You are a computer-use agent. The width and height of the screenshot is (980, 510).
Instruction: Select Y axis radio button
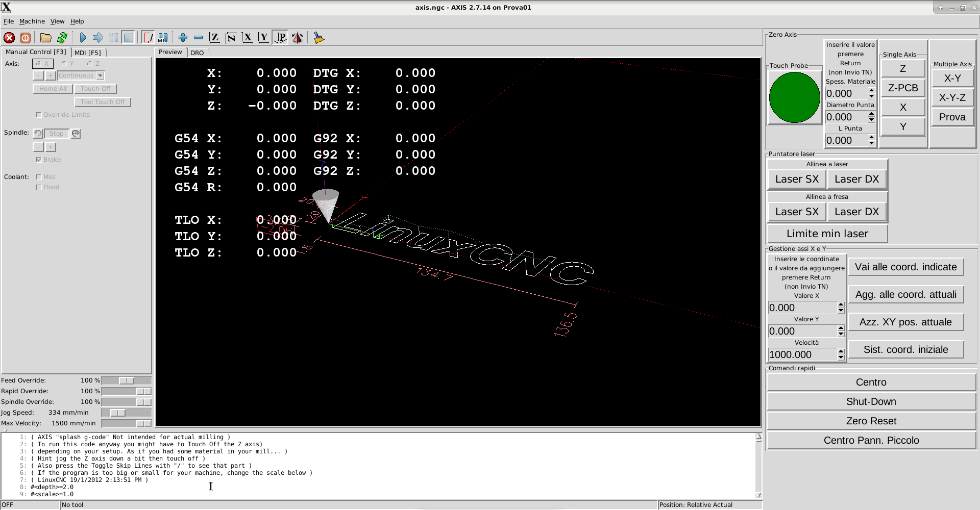coord(67,64)
